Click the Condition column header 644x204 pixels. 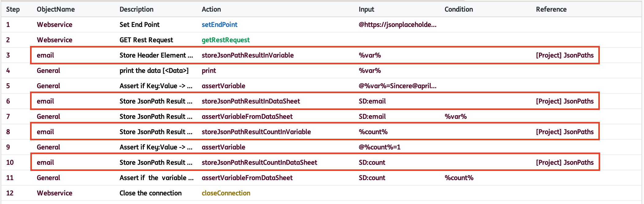tap(459, 9)
